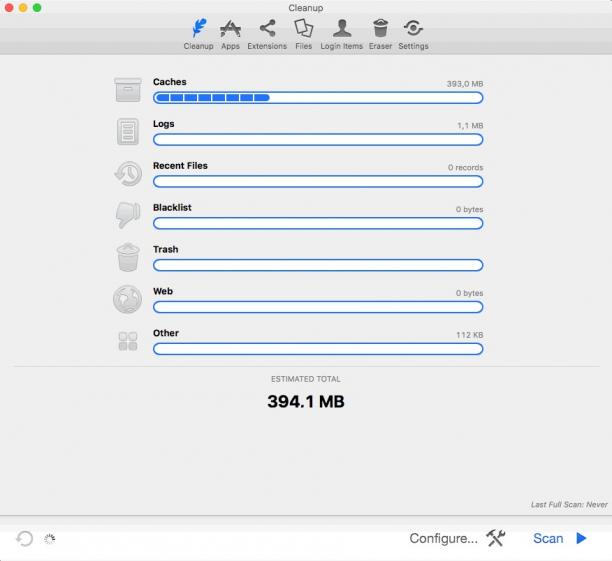
Task: Click the Other progress bar
Action: point(318,349)
